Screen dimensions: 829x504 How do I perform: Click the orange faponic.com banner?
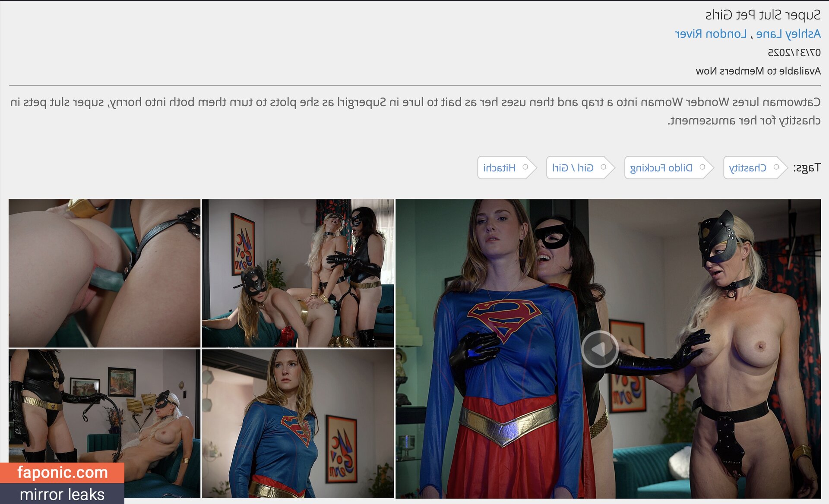point(62,472)
